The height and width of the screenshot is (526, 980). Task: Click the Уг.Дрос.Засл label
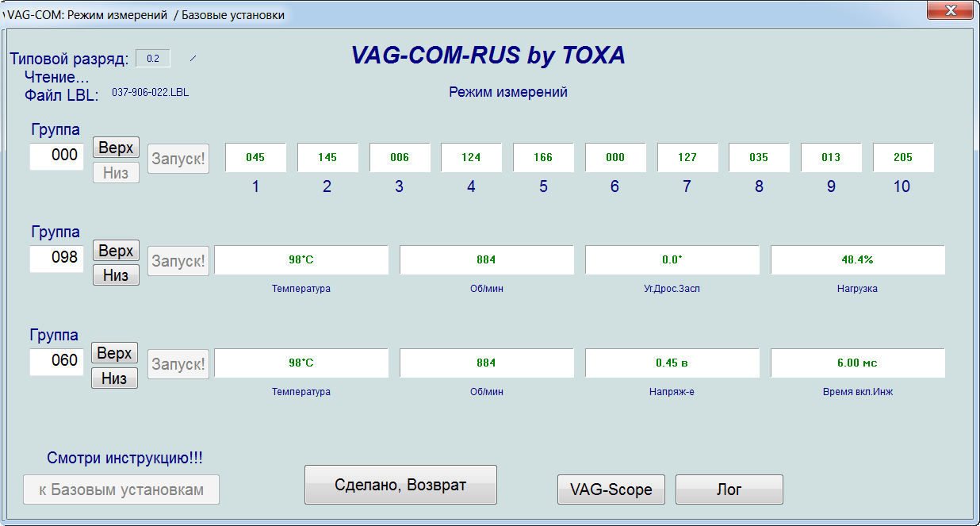point(672,289)
